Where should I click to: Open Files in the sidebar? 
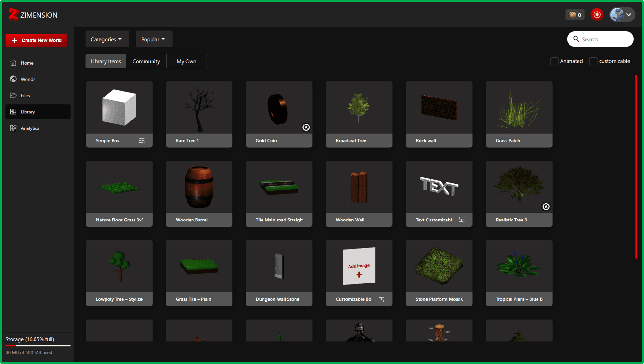point(38,95)
